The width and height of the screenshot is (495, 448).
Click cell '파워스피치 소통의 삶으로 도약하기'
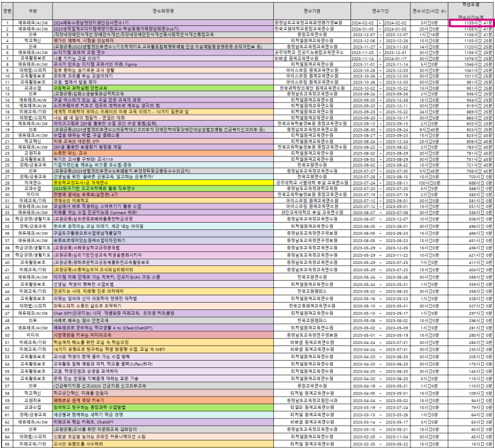[163, 306]
